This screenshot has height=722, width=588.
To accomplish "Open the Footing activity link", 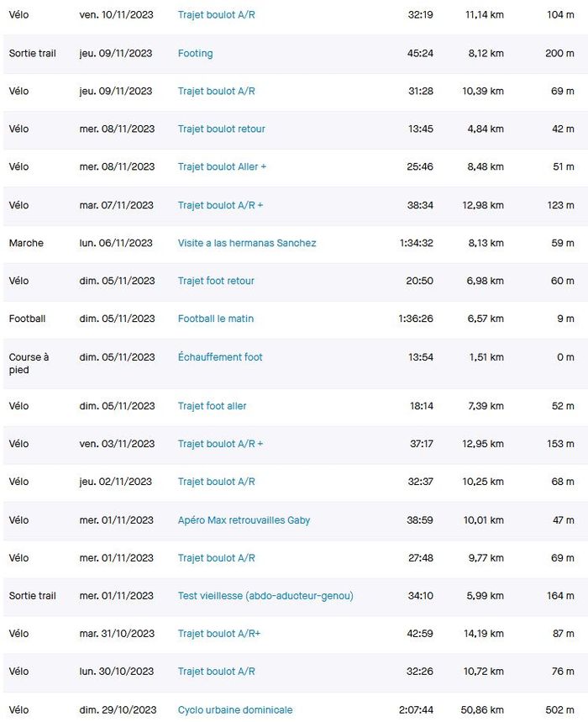I will pyautogui.click(x=195, y=54).
